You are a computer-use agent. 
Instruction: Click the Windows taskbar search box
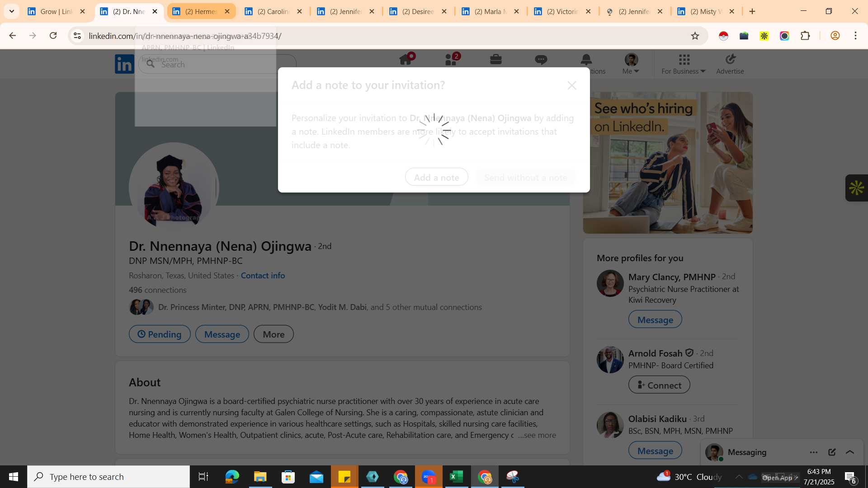(x=108, y=477)
